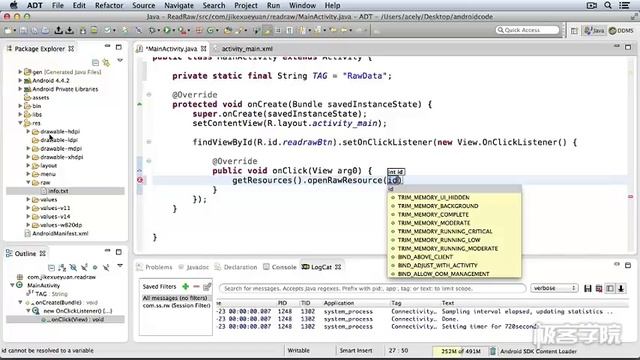Open the Declaration tab
Image resolution: width=640 pixels, height=360 pixels.
coord(236,267)
